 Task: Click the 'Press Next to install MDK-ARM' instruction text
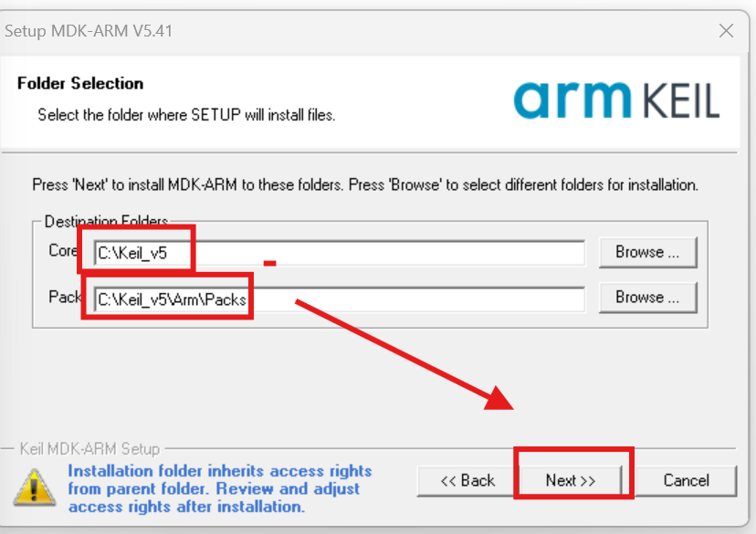click(365, 184)
